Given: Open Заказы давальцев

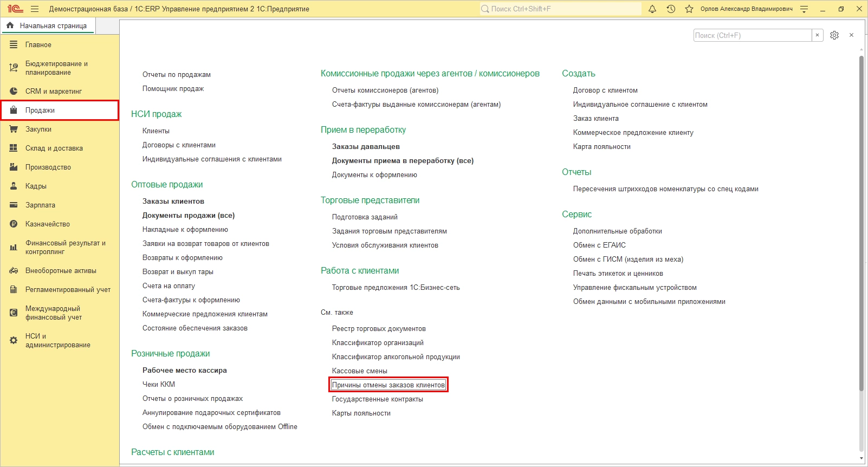Looking at the screenshot, I should coord(366,146).
